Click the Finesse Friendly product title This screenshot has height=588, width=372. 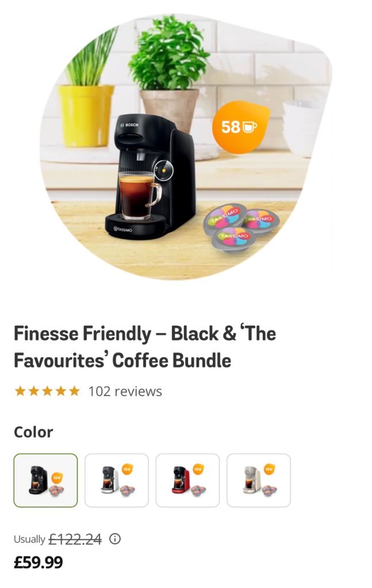145,347
